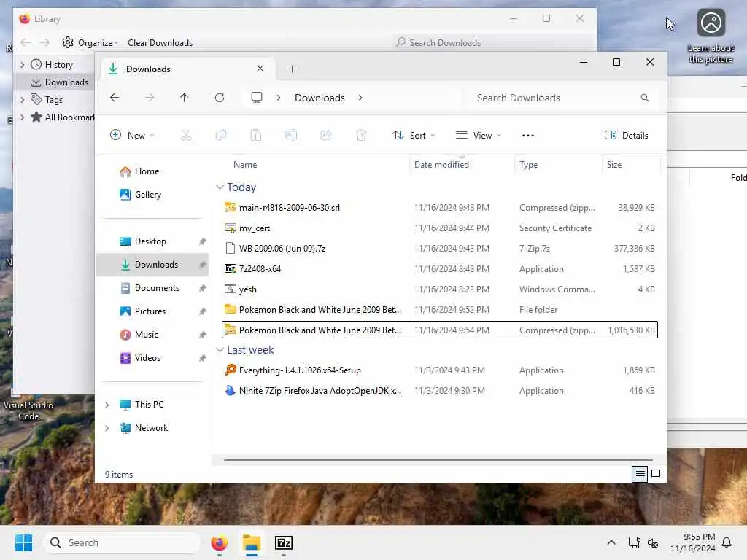Click the Rename icon in Explorer toolbar
Viewport: 747px width, 560px height.
[291, 135]
